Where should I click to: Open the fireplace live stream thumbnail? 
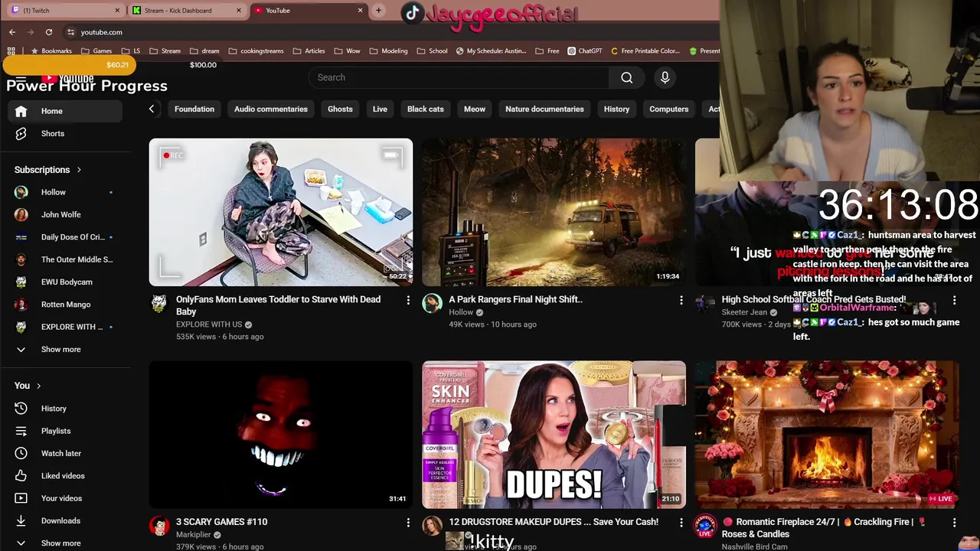click(x=827, y=435)
